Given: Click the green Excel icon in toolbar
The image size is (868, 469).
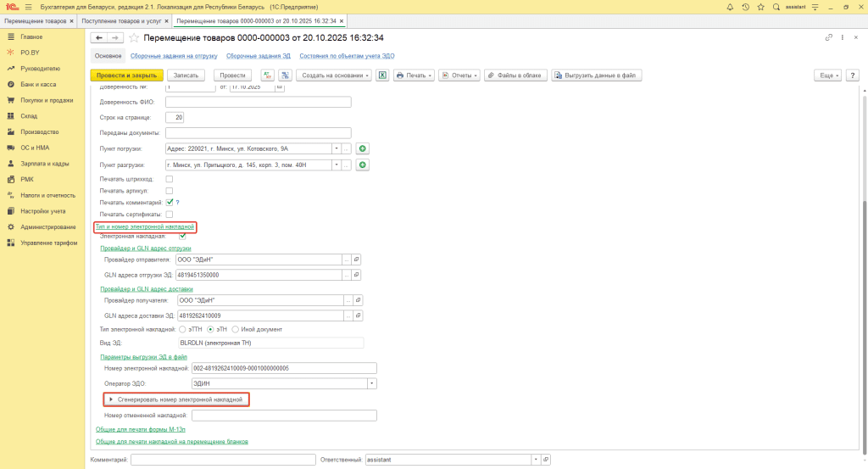Looking at the screenshot, I should pos(382,75).
